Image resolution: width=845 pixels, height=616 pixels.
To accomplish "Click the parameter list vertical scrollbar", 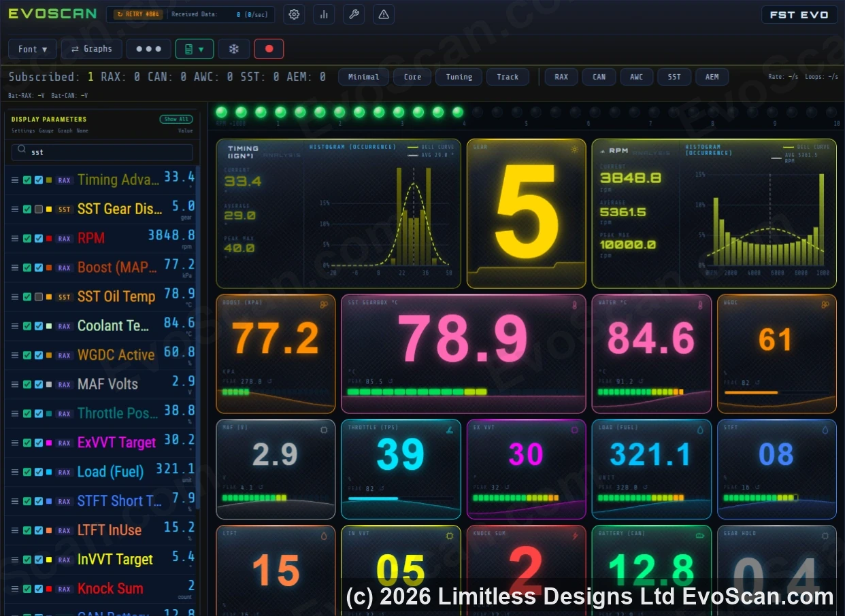I will point(198,337).
